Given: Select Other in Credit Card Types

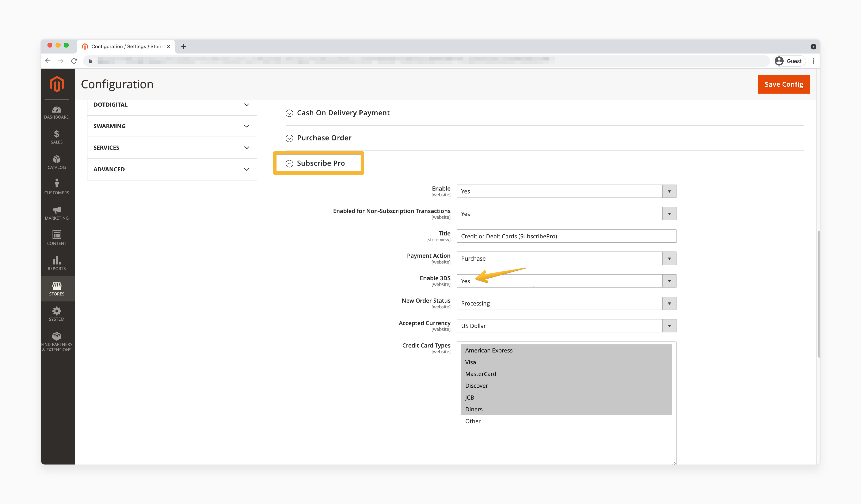Looking at the screenshot, I should point(566,421).
